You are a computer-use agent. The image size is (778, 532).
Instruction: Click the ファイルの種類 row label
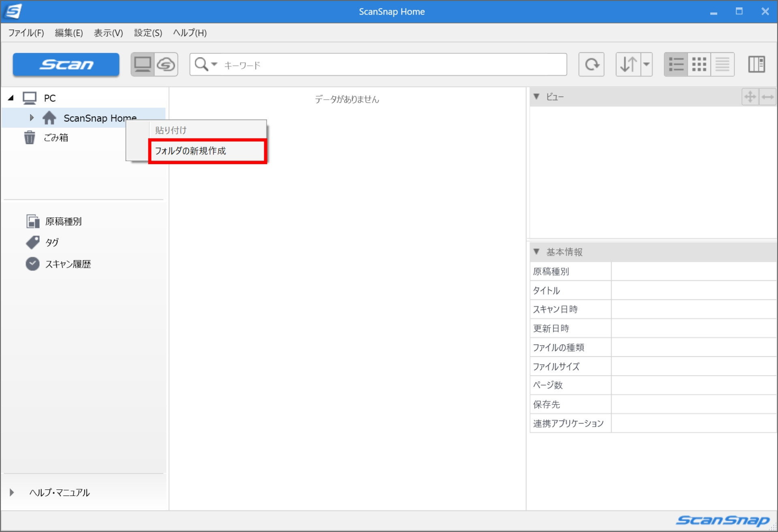pos(558,348)
